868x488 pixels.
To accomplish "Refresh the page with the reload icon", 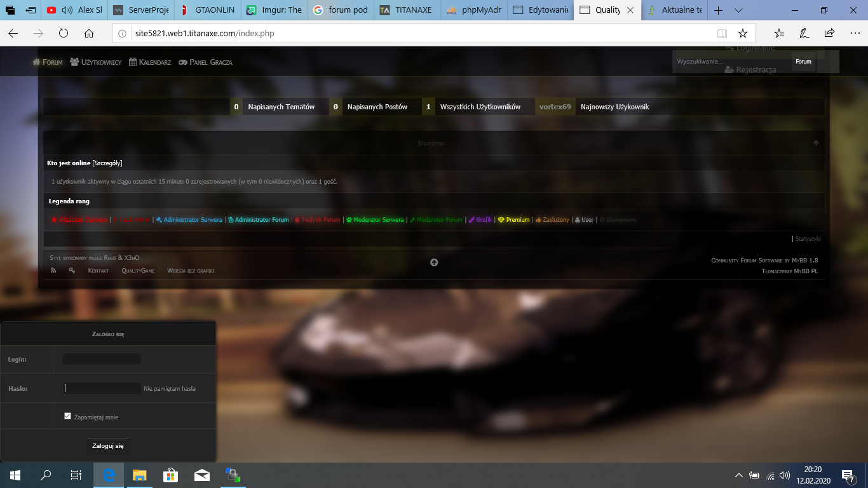I will (64, 33).
